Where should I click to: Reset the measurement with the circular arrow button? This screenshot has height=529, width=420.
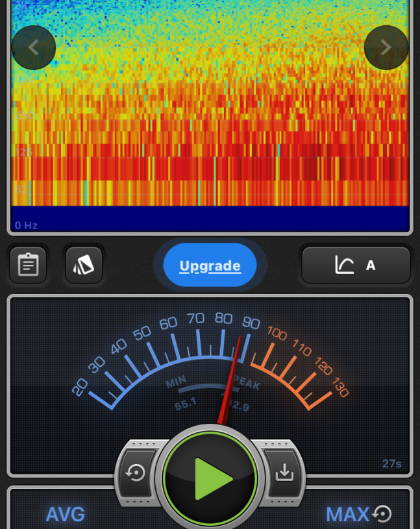pyautogui.click(x=136, y=474)
